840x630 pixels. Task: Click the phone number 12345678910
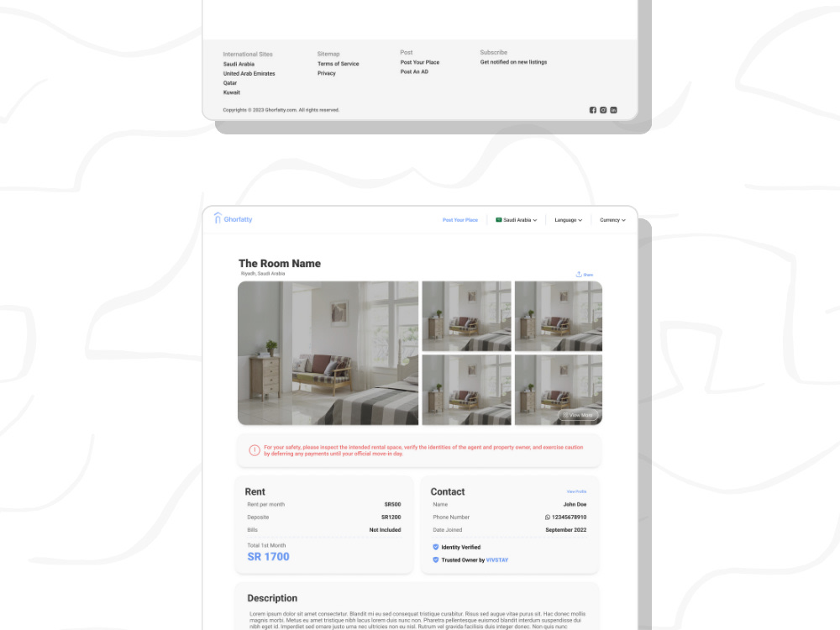[x=569, y=517]
